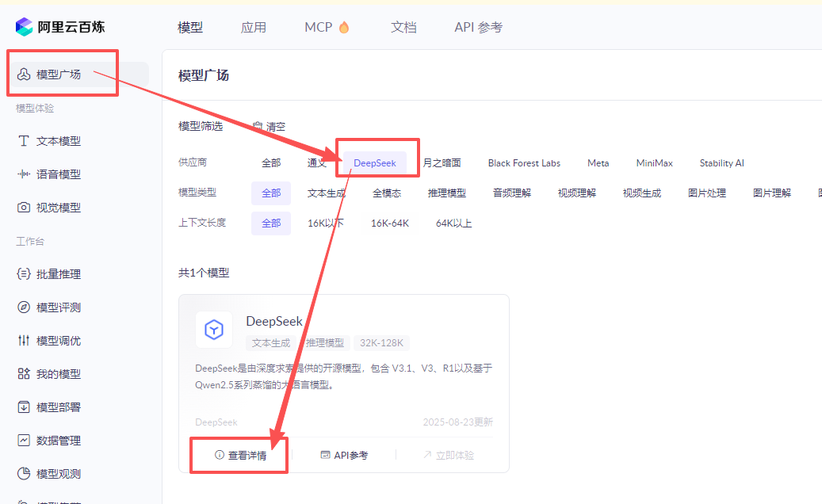Select 全部 in the 供应商 filter row
The height and width of the screenshot is (504, 822).
pos(271,163)
